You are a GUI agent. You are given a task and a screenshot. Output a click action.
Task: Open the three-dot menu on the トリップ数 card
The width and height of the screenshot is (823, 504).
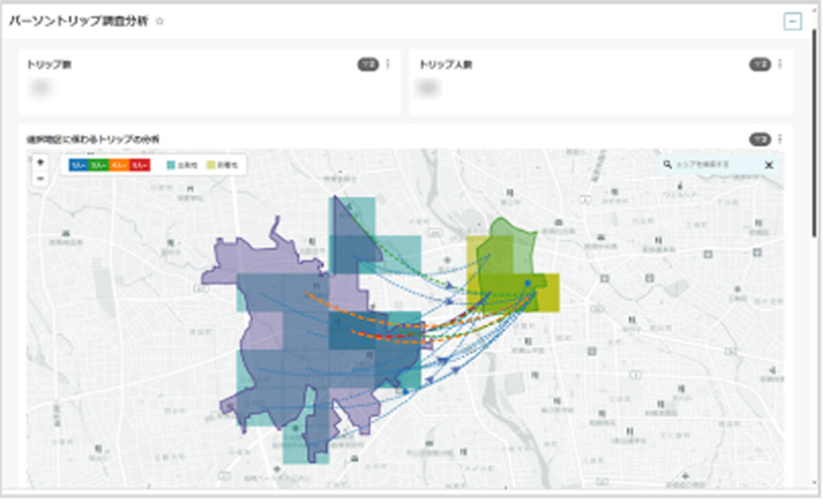[387, 64]
